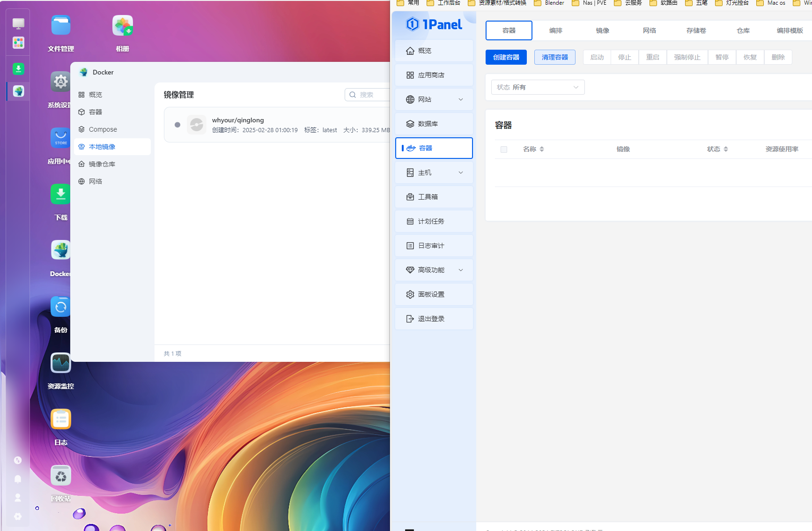Click the 强制停止 button
Viewport: 812px width, 531px height.
(x=687, y=57)
